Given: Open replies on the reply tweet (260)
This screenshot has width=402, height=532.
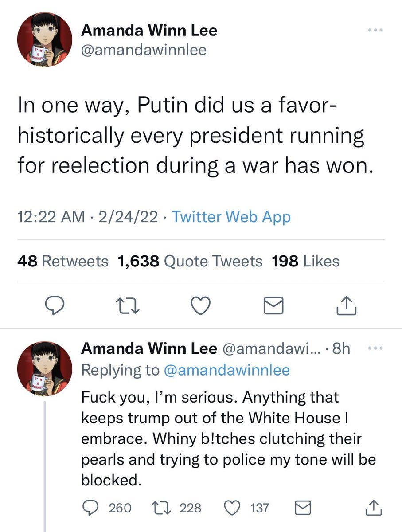Looking at the screenshot, I should point(91,507).
